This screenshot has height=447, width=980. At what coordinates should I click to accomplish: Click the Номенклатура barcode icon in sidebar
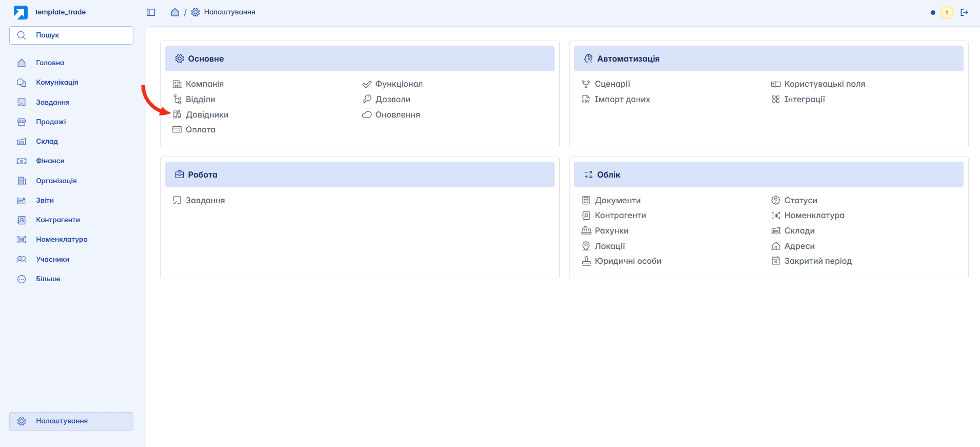[x=22, y=240]
